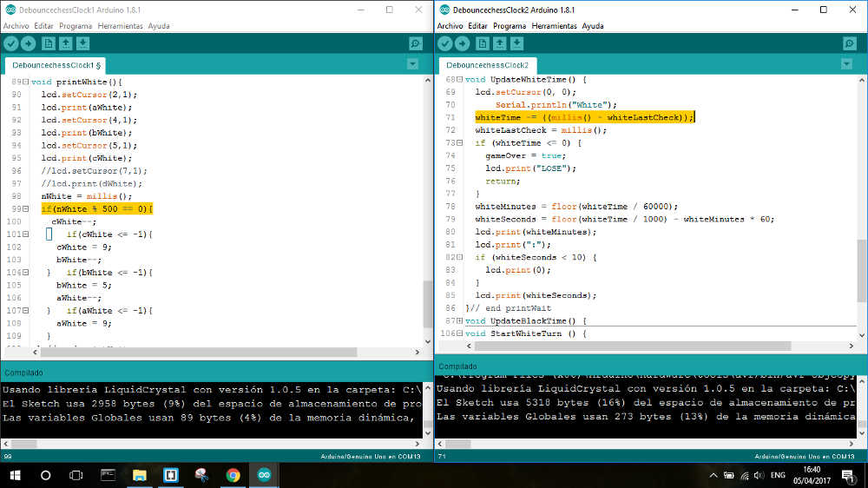868x488 pixels.
Task: Click line 'nWhite = millis();'
Action: 86,196
